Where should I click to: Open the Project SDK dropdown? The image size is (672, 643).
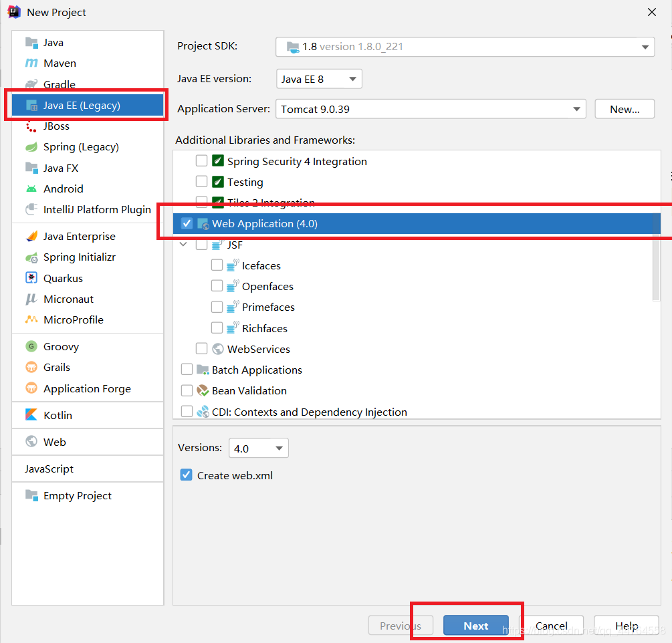coord(465,47)
